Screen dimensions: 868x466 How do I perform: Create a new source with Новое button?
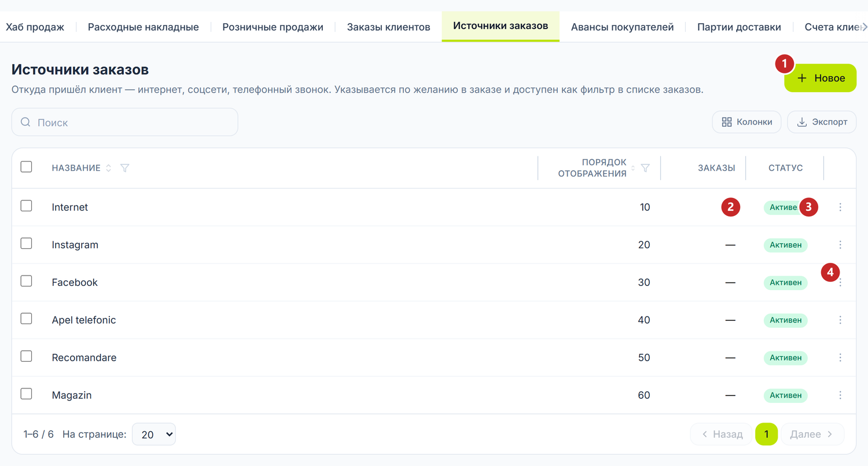pyautogui.click(x=820, y=78)
